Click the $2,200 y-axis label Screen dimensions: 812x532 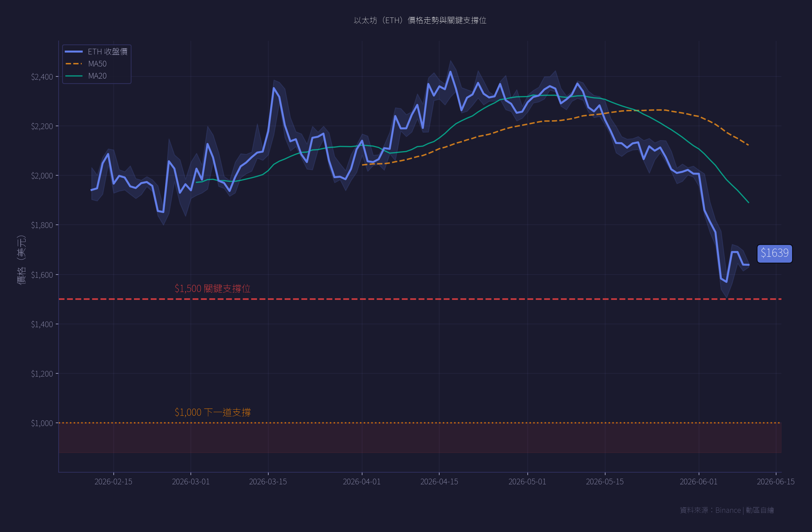point(42,126)
